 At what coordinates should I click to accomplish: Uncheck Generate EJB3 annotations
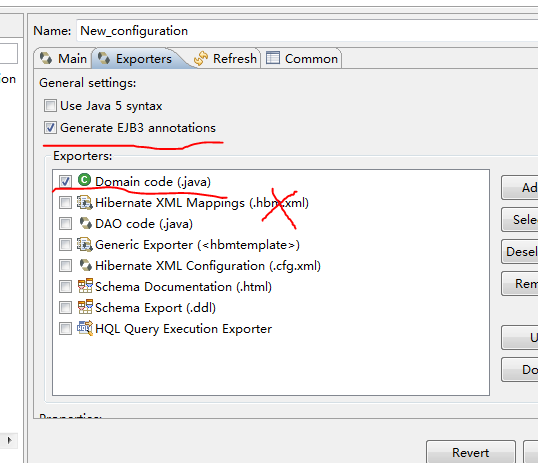[50, 128]
